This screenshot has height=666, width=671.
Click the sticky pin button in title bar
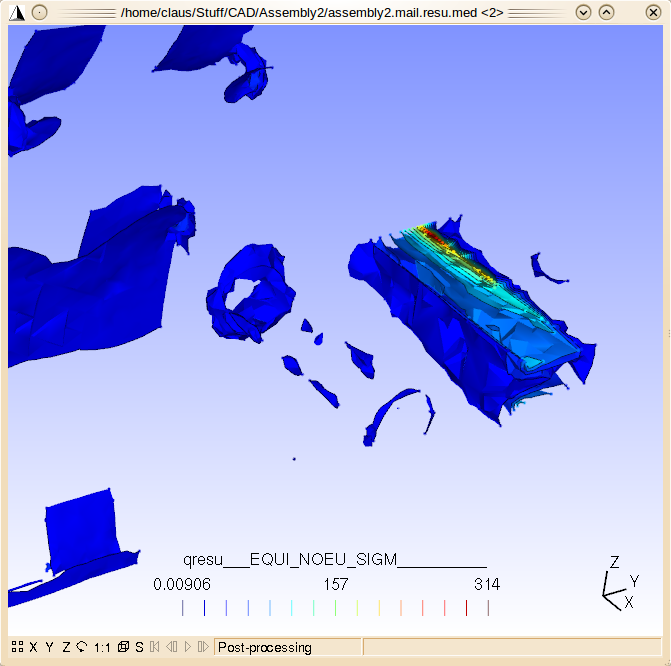click(39, 12)
